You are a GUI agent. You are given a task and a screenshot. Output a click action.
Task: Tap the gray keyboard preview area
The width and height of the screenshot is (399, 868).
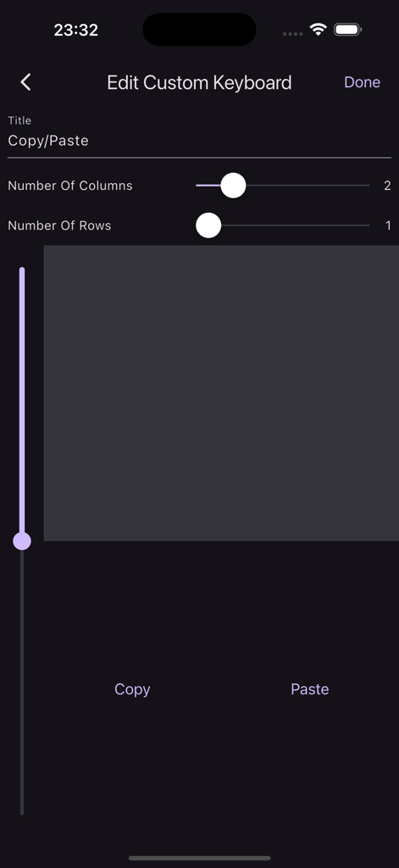point(221,393)
